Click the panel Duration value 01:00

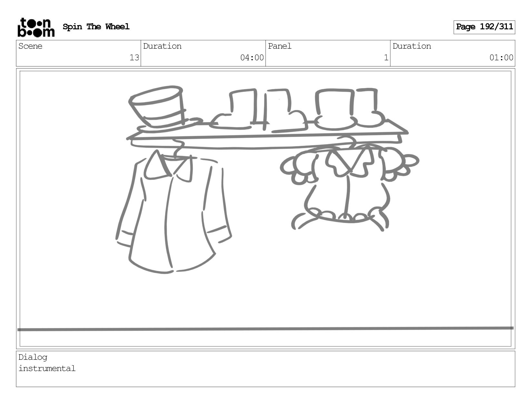[x=501, y=58]
